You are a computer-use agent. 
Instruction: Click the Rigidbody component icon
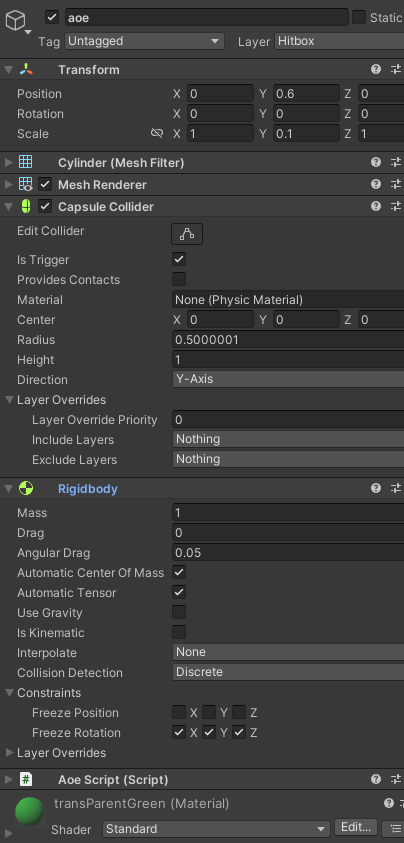point(26,488)
